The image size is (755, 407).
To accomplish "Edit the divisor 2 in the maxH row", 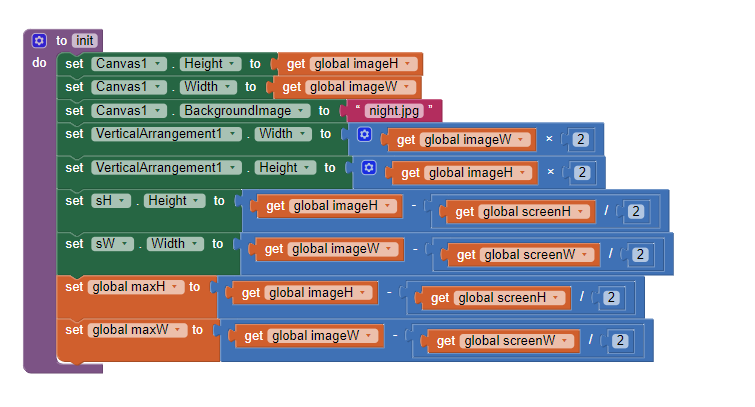I will (611, 298).
